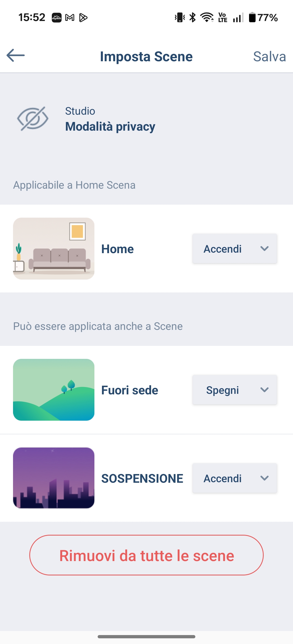Tap the Fuori sede green hills thumbnail

pos(54,390)
